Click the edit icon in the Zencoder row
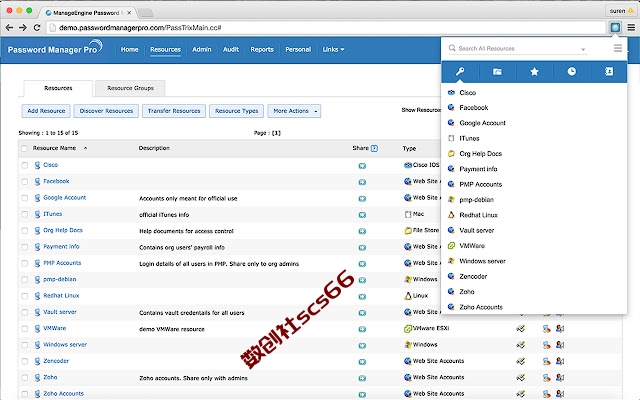Viewport: 640px width, 400px height. point(520,361)
